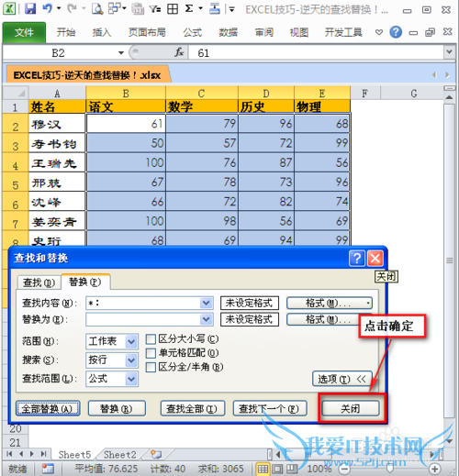Go to last sheet navigation arrow
Screen dimensions: 459x476
click(44, 454)
